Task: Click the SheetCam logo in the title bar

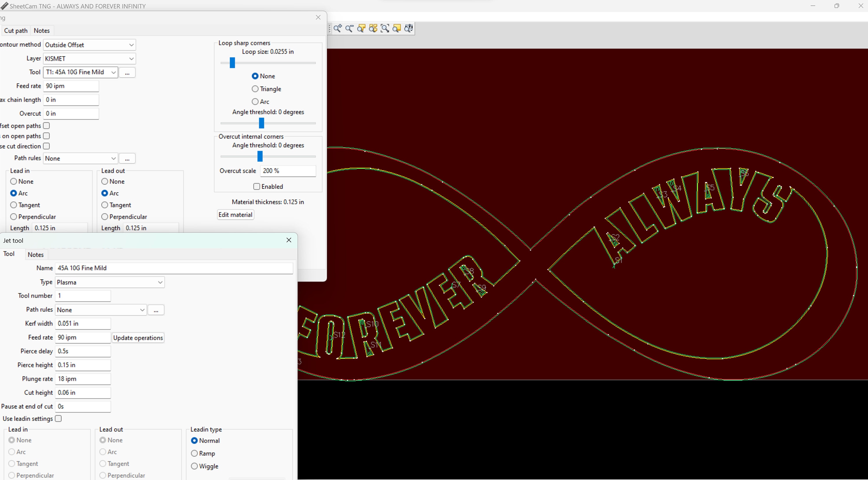Action: coord(4,6)
